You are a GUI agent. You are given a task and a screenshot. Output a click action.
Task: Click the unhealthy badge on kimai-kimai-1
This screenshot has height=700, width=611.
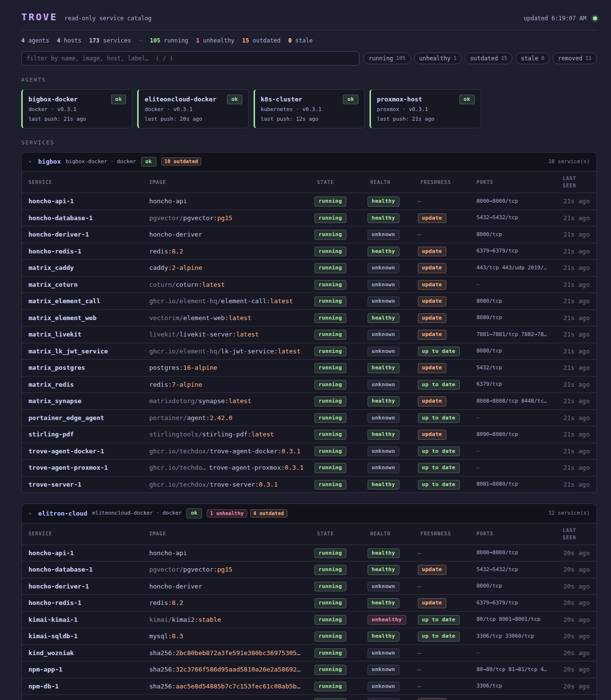386,620
